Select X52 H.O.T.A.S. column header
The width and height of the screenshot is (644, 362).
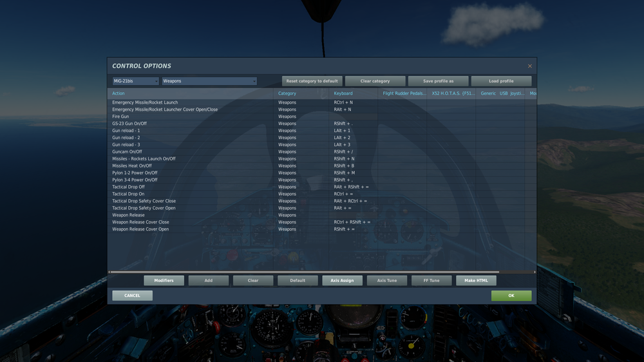[x=453, y=93]
